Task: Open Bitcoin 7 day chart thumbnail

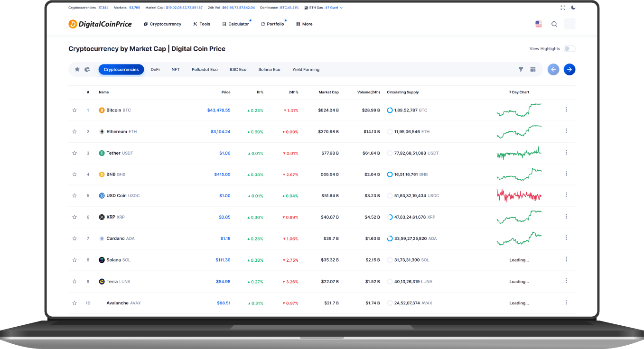Action: tap(519, 110)
